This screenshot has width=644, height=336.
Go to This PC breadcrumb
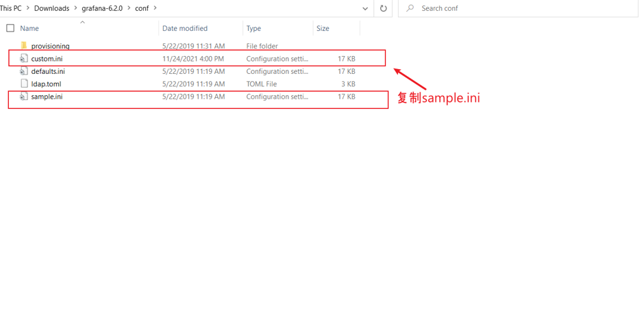(x=11, y=8)
